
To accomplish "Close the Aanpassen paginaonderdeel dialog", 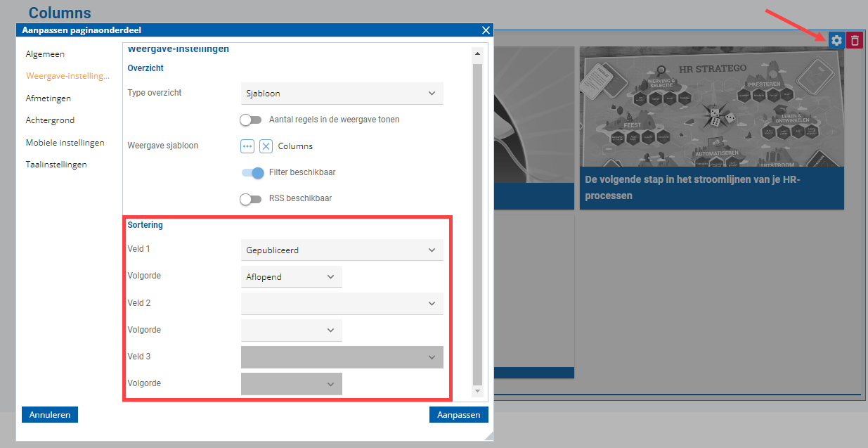I will click(486, 30).
